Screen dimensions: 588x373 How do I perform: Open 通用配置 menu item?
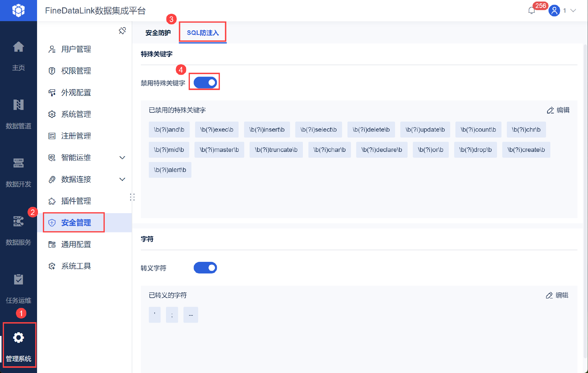tap(85, 244)
